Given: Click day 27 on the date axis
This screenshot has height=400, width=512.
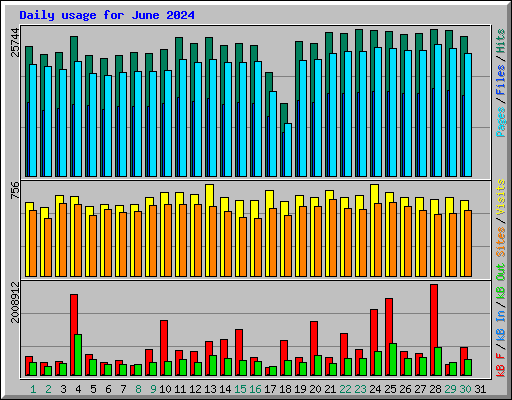Looking at the screenshot, I should coord(420,389).
